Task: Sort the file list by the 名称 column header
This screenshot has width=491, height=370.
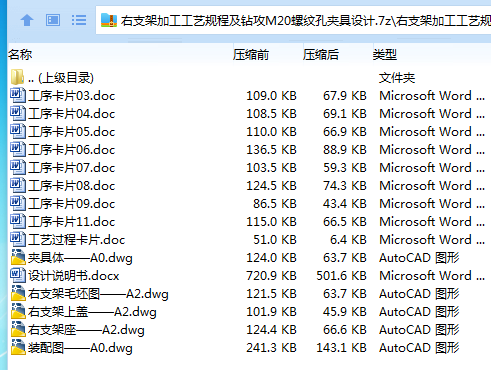Action: tap(20, 54)
